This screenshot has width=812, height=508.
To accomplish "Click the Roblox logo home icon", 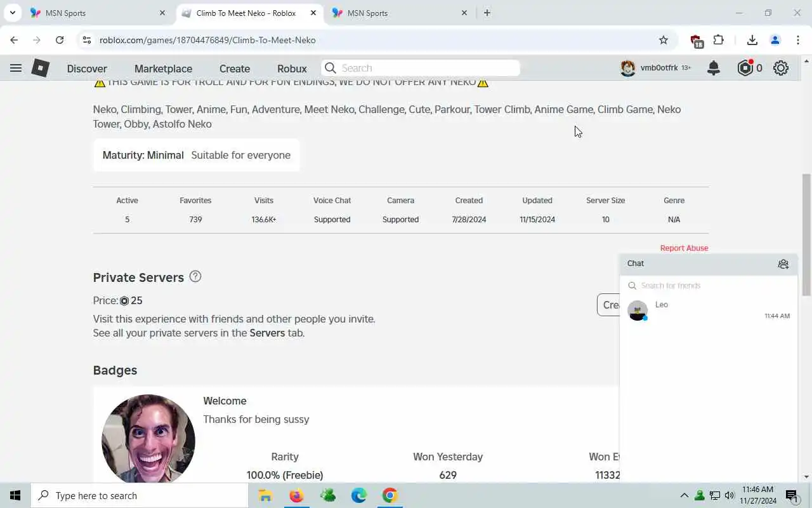I will pos(41,68).
